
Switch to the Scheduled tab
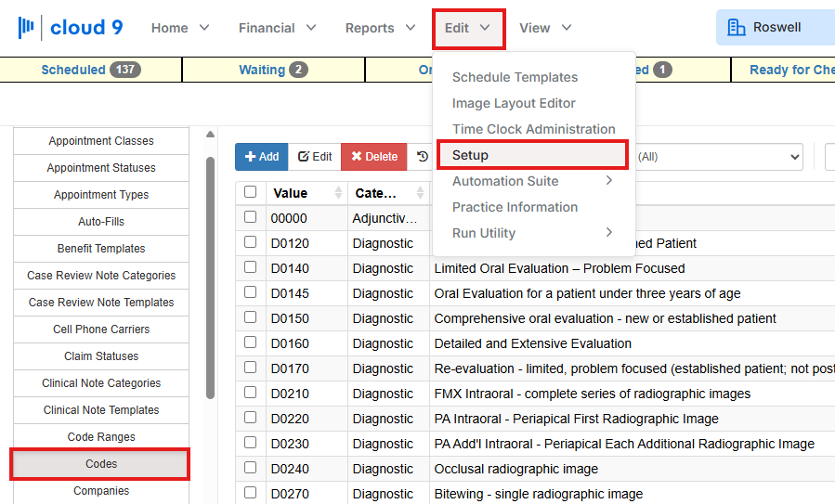coord(90,70)
